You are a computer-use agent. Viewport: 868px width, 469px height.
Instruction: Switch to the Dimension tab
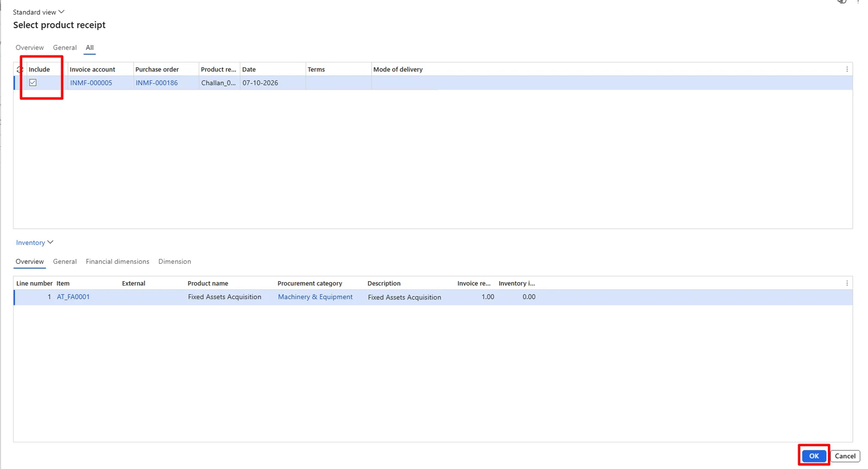175,262
